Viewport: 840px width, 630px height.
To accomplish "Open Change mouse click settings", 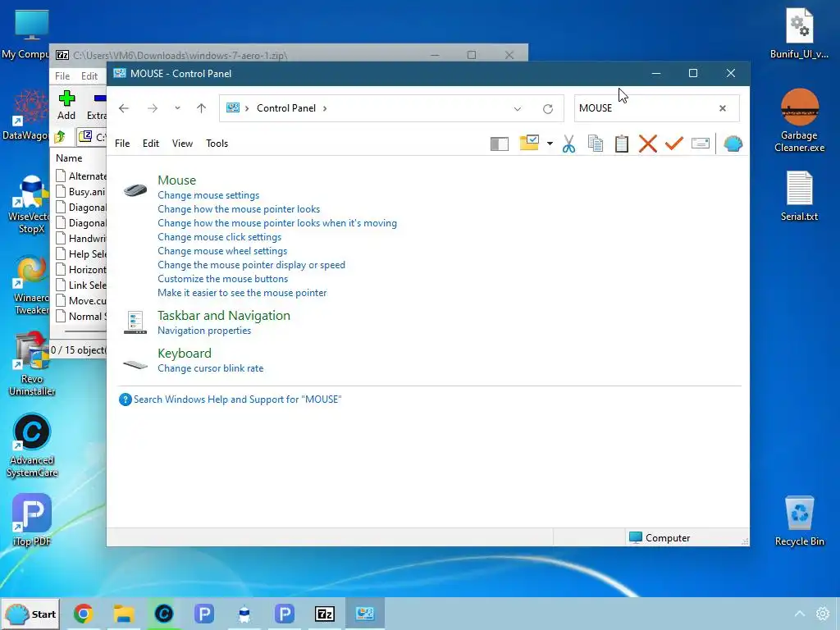I will (219, 237).
